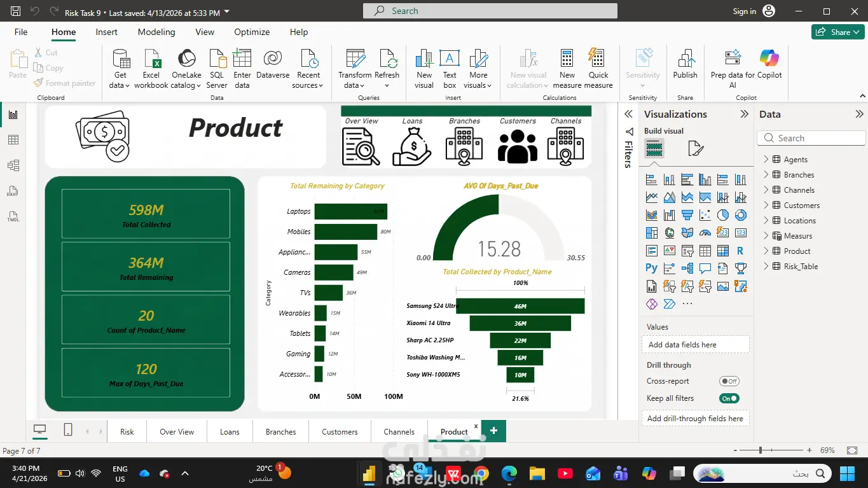Open the File menu

tap(21, 32)
